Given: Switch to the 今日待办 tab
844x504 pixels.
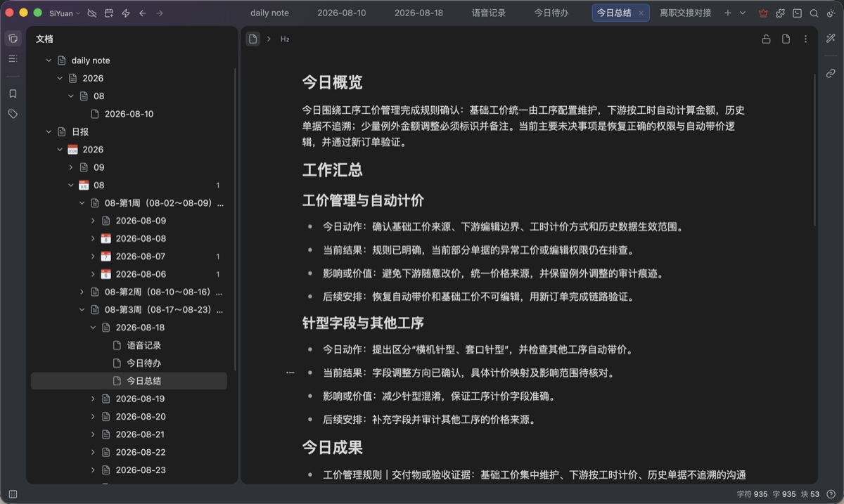Looking at the screenshot, I should pos(551,13).
